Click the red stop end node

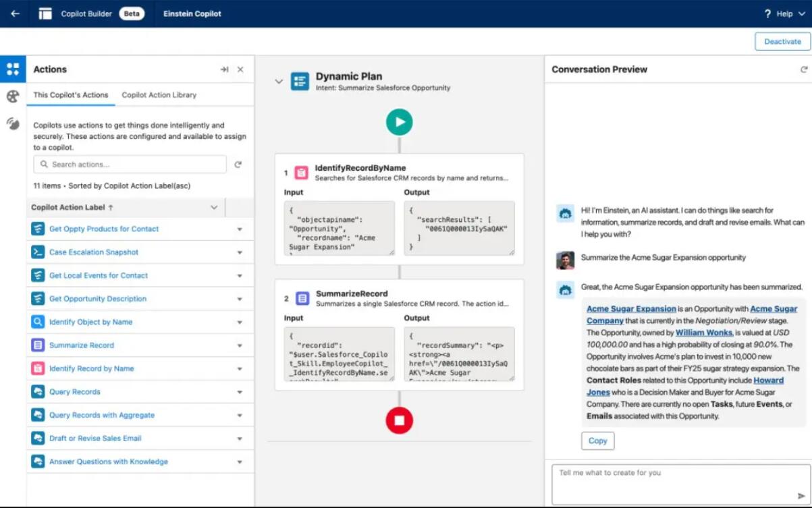(399, 420)
